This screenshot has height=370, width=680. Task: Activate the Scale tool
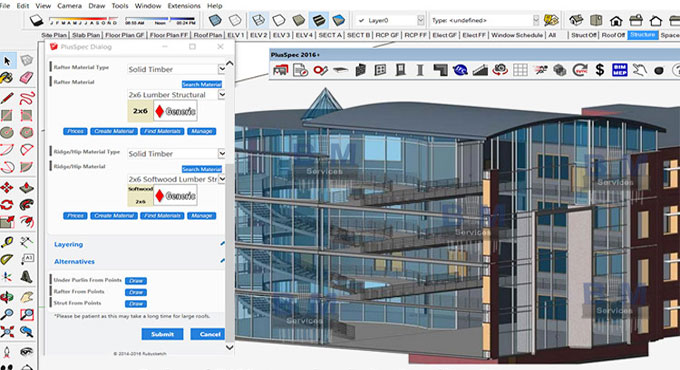pos(7,222)
